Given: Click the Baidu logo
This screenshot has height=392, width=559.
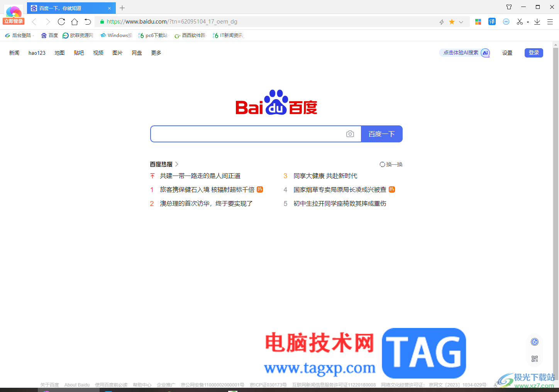Looking at the screenshot, I should pyautogui.click(x=276, y=102).
